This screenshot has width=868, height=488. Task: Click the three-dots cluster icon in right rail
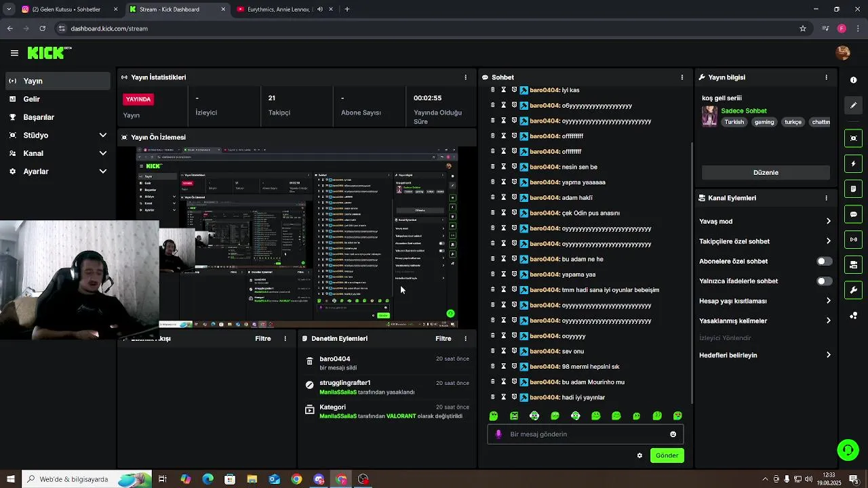tap(853, 316)
